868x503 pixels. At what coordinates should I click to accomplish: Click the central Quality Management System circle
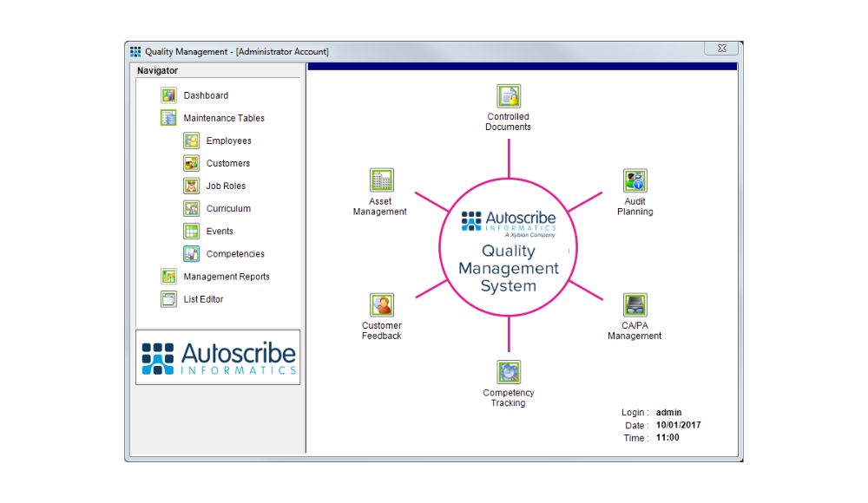coord(509,251)
